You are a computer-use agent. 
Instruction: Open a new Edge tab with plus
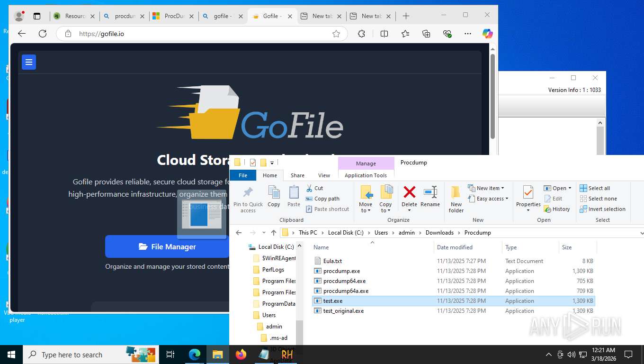click(406, 16)
